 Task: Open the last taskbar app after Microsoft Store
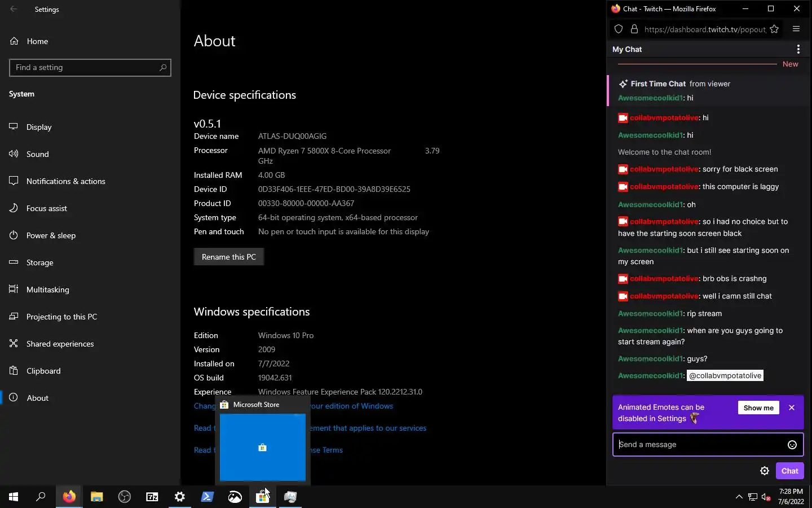[x=290, y=497]
